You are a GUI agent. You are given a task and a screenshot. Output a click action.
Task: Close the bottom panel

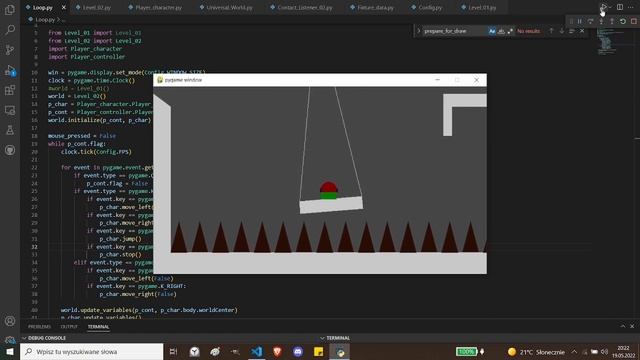pyautogui.click(x=632, y=326)
